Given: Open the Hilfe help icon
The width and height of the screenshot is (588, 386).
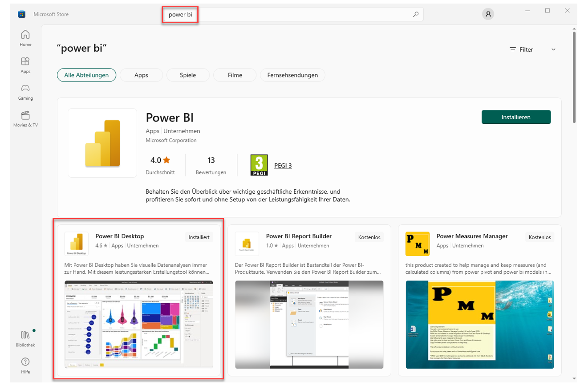Looking at the screenshot, I should 25,366.
